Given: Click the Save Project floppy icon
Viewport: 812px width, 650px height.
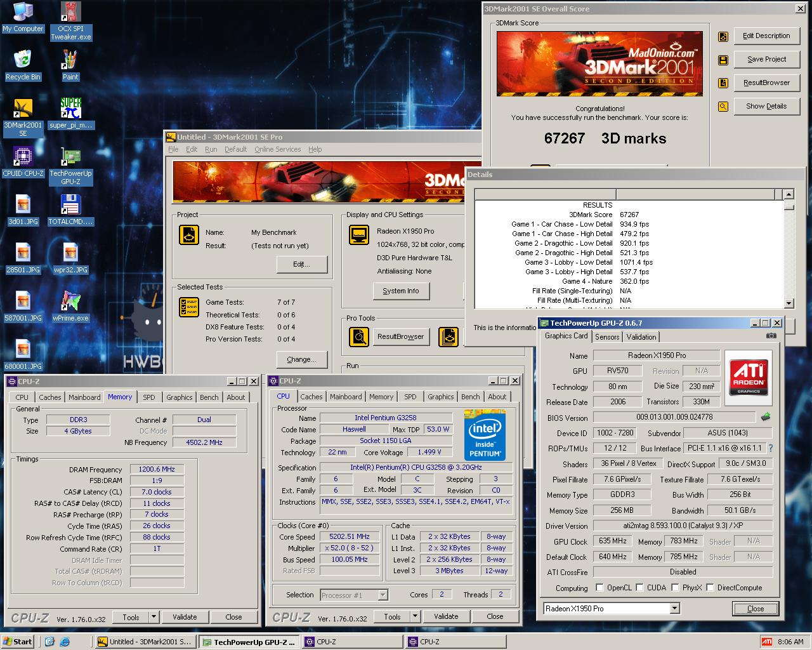Looking at the screenshot, I should point(723,60).
